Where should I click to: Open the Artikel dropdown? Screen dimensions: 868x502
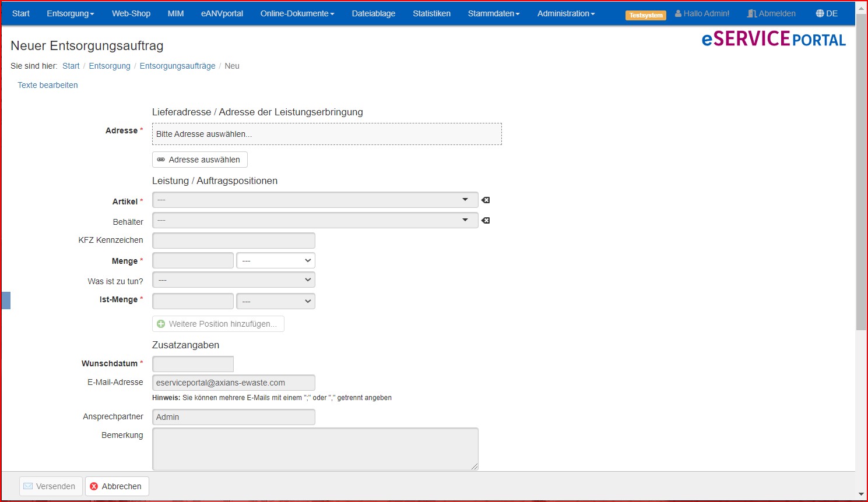(315, 200)
